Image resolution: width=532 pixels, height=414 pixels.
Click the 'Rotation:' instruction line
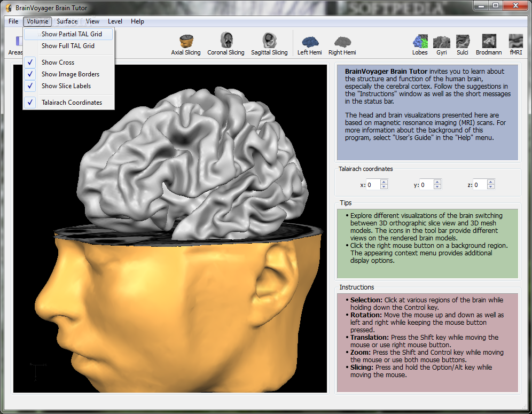click(x=426, y=322)
